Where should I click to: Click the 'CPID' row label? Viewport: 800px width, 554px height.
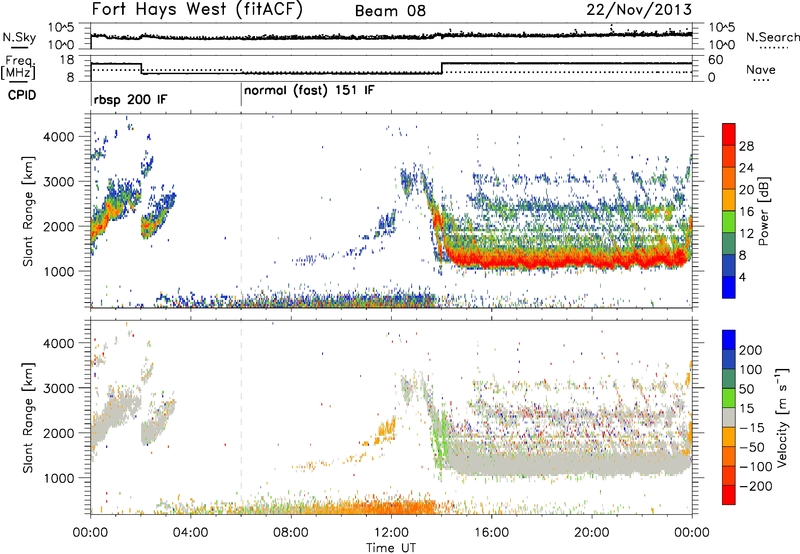[x=22, y=95]
